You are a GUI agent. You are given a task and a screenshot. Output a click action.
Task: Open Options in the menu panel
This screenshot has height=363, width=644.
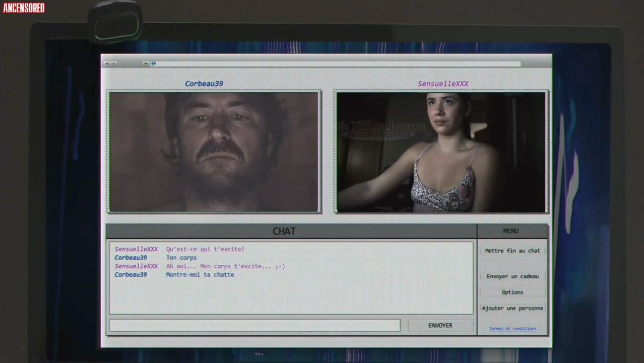click(x=512, y=292)
